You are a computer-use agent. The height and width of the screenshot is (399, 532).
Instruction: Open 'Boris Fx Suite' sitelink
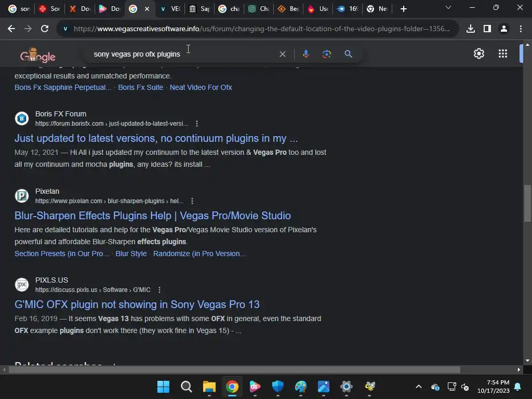coord(140,87)
